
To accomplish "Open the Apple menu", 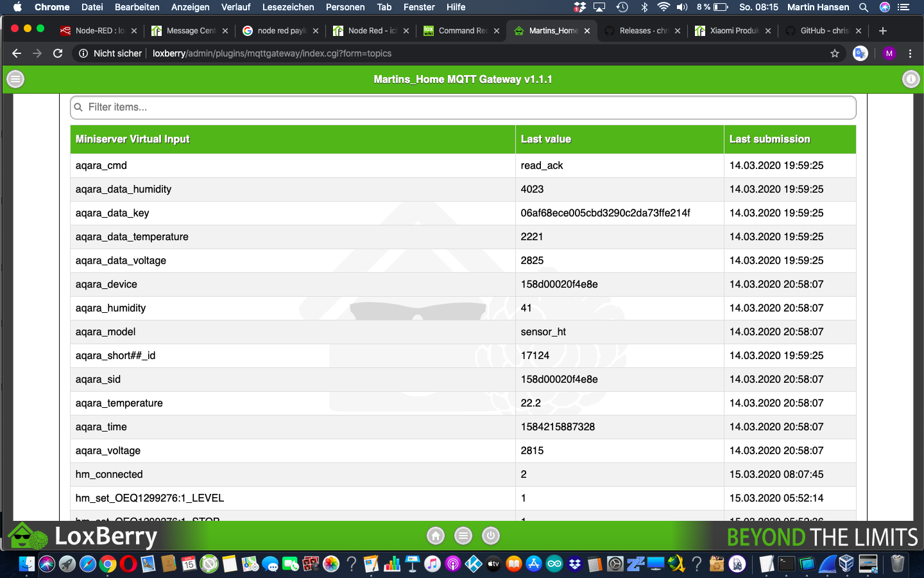I will [x=17, y=7].
